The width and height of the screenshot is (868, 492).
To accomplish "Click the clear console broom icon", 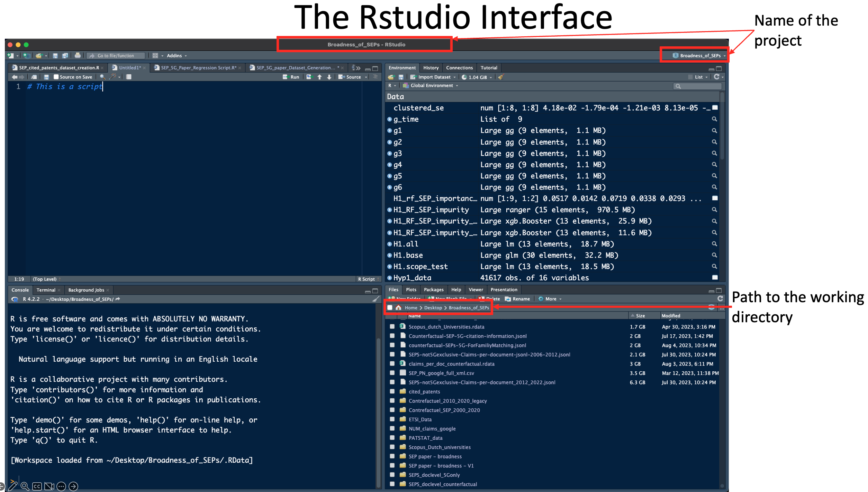I will 376,299.
